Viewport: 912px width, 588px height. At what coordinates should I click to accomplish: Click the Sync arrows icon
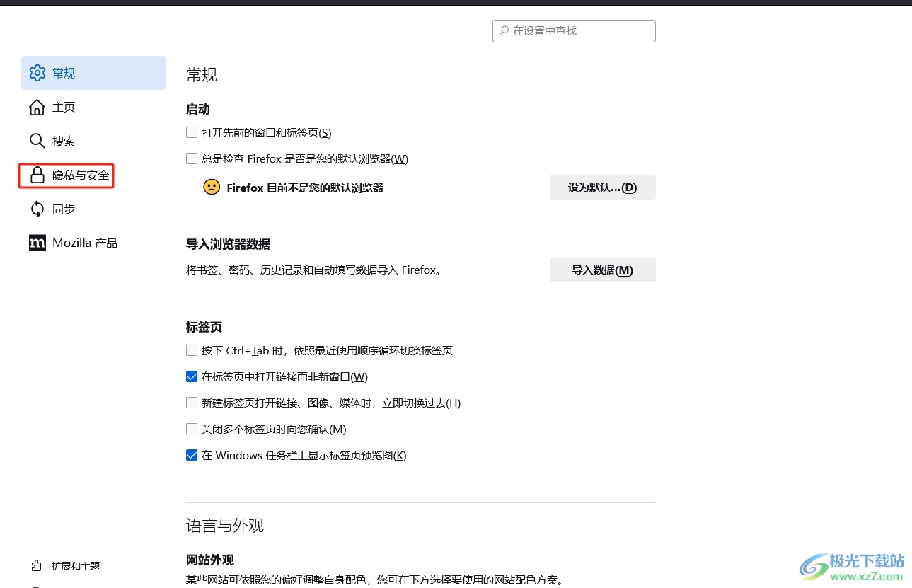[37, 209]
